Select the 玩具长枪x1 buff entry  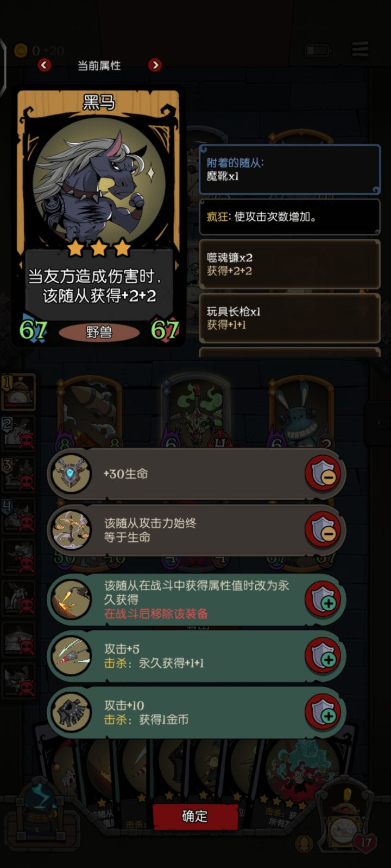[x=289, y=318]
